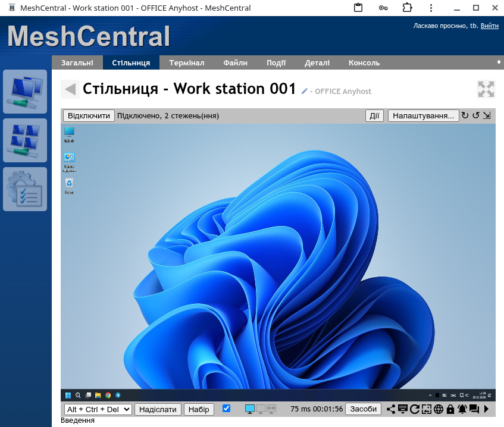The image size is (504, 427).
Task: Click the 'Підключено, 2 стежень(ння)' status text
Action: tap(168, 115)
